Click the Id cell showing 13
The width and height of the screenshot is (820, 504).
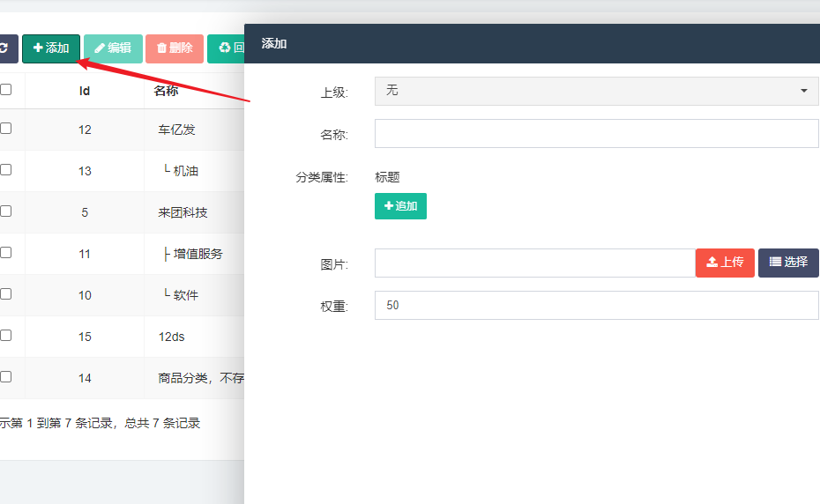[x=85, y=171]
